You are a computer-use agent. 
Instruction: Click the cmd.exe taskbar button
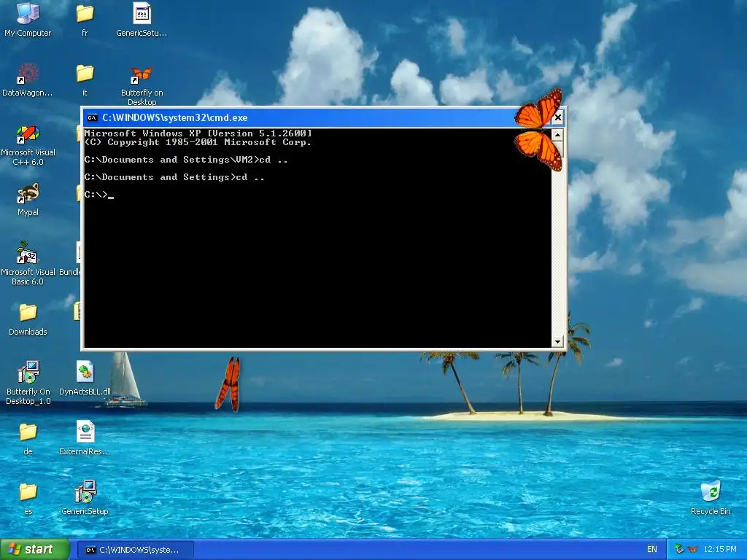[x=135, y=550]
